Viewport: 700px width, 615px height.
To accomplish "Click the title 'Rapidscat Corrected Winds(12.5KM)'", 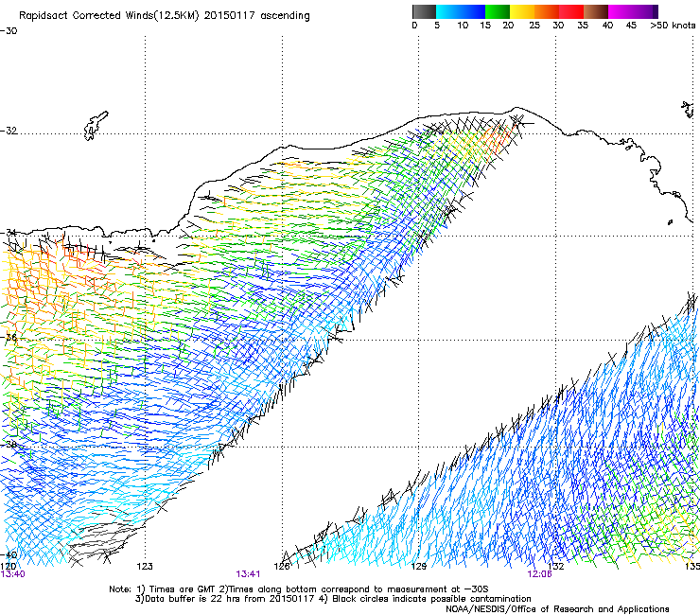I will [110, 16].
